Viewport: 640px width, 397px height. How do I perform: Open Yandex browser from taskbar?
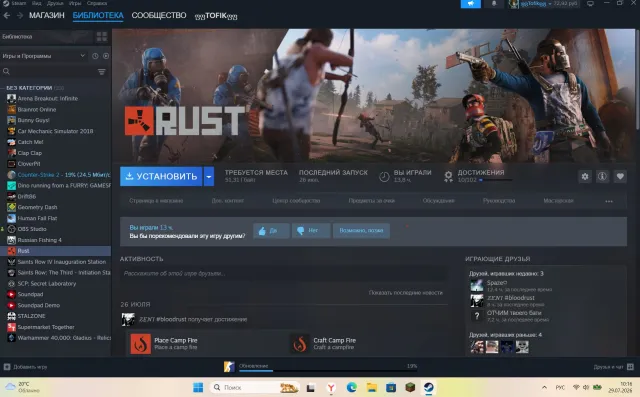tap(331, 387)
